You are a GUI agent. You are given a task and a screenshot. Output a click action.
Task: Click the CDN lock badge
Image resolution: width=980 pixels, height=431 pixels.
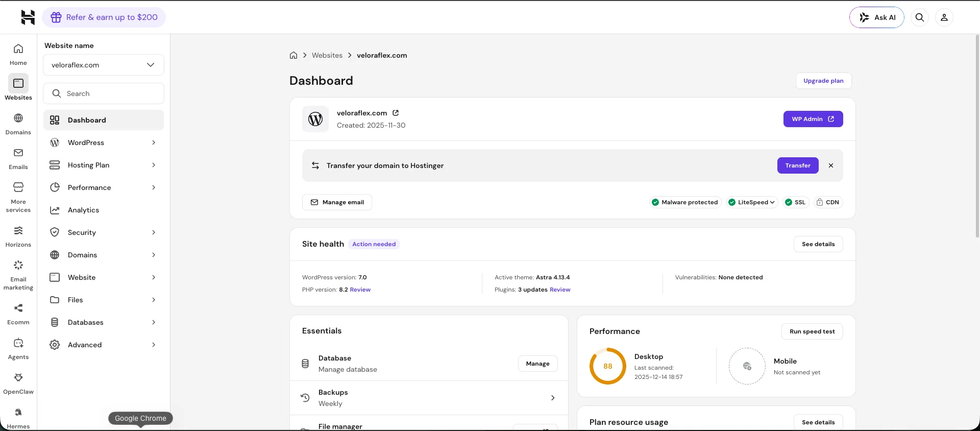point(828,202)
